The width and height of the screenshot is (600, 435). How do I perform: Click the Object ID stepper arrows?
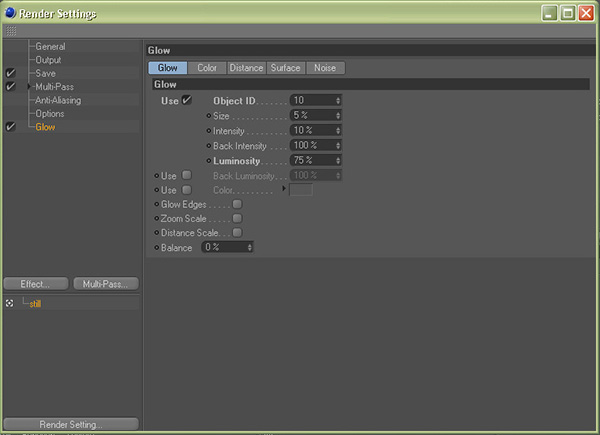point(338,101)
